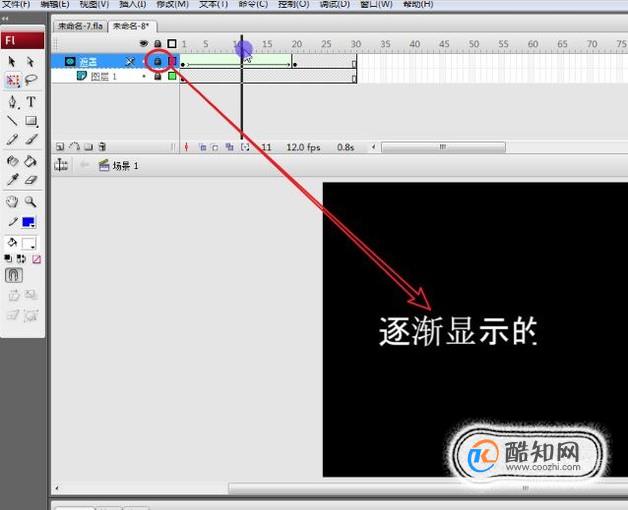Viewport: 628px width, 510px height.
Task: Click the Black and White colors button
Action: (x=8, y=259)
